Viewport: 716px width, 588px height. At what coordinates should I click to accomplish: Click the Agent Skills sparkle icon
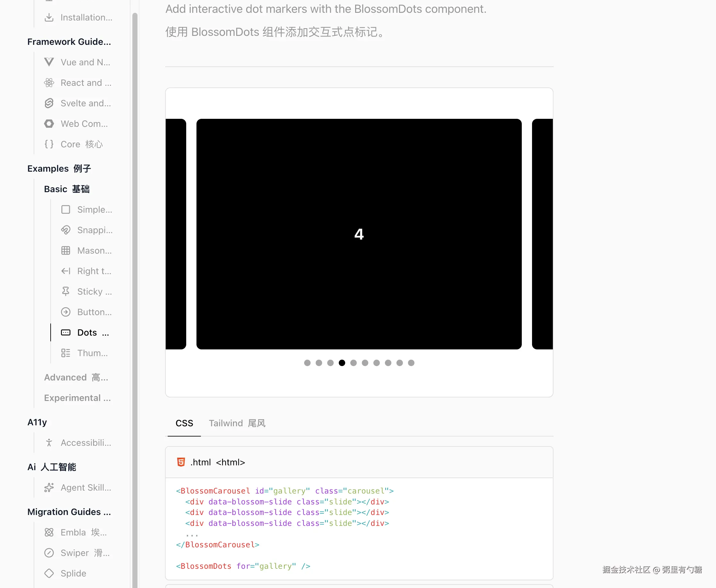click(x=49, y=488)
